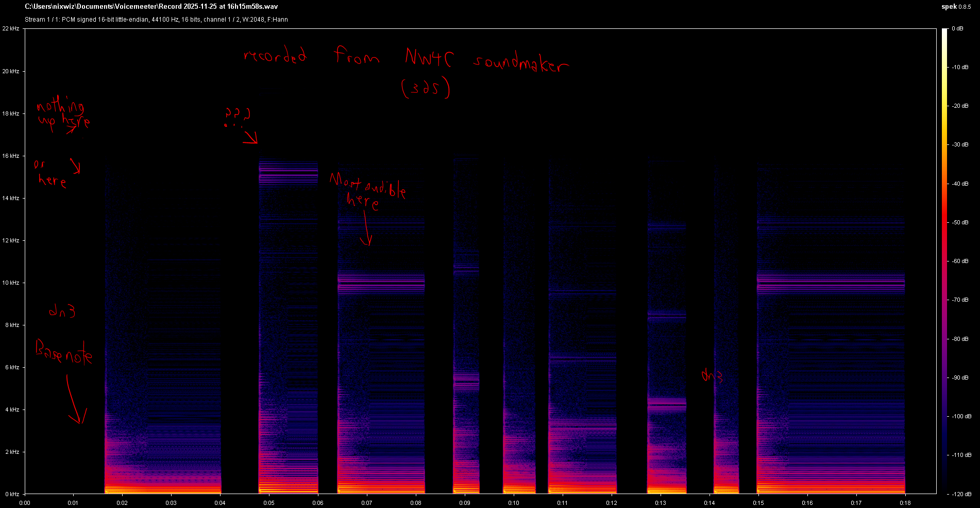980x508 pixels.
Task: Click the spek 0.8.5 version label
Action: (x=956, y=7)
